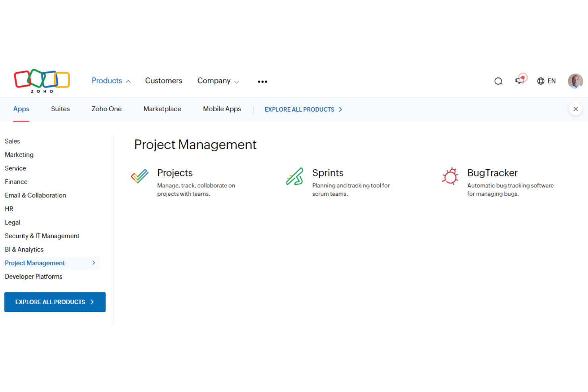Click the three-dot more menu
This screenshot has width=588, height=392.
coord(262,81)
